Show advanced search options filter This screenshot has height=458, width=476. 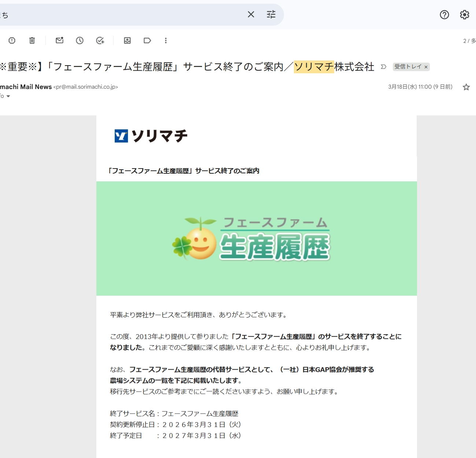[x=271, y=15]
